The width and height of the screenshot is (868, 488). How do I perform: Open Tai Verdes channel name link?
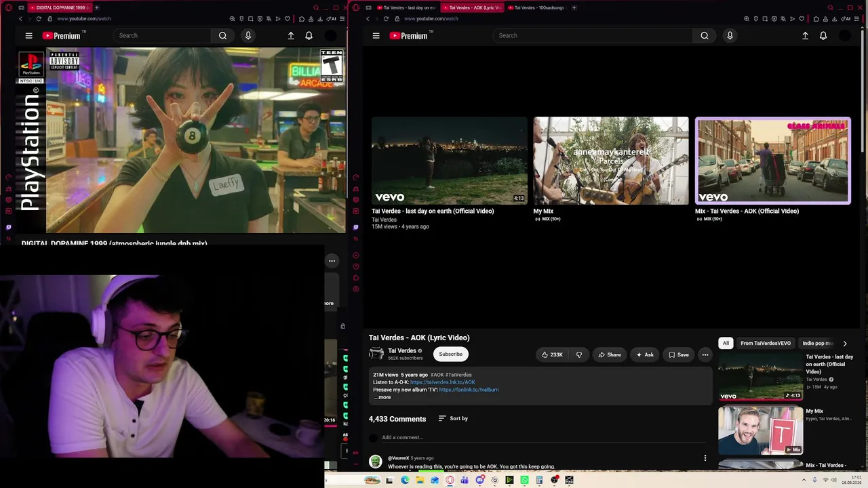point(402,351)
